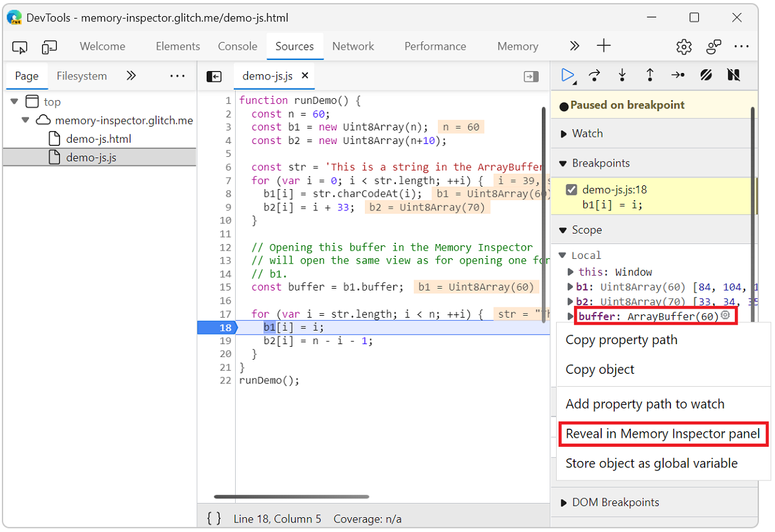775x532 pixels.
Task: Click the single Step icon
Action: click(677, 76)
